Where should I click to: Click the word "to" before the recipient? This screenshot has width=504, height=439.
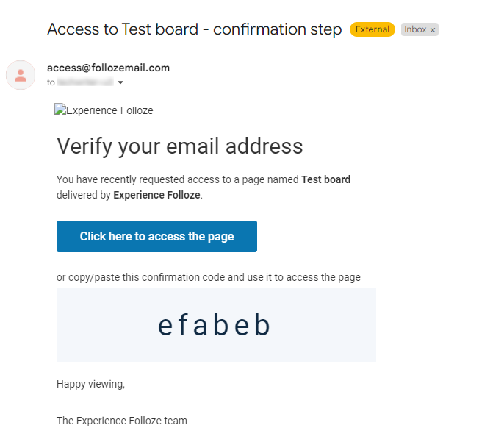[x=51, y=83]
